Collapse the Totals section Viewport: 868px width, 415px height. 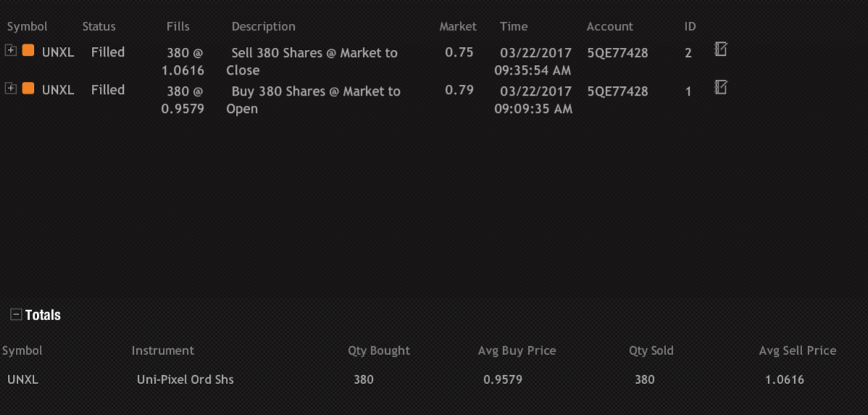[16, 314]
